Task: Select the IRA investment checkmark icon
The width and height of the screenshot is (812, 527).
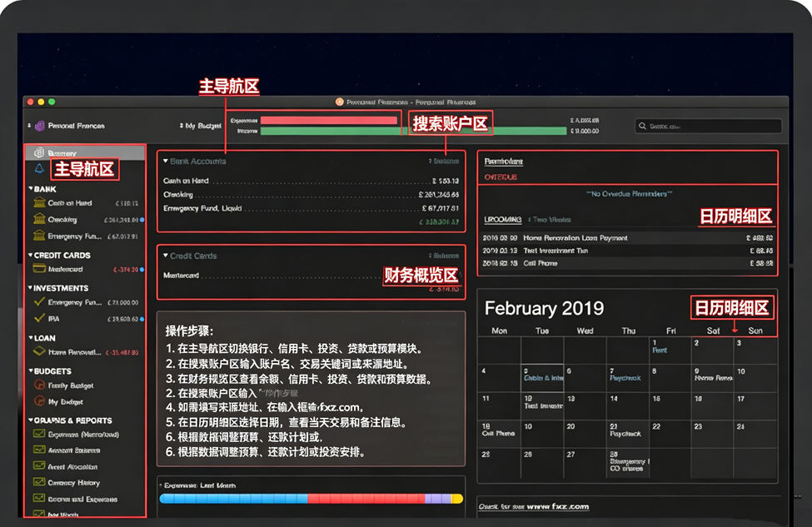Action: [x=39, y=318]
